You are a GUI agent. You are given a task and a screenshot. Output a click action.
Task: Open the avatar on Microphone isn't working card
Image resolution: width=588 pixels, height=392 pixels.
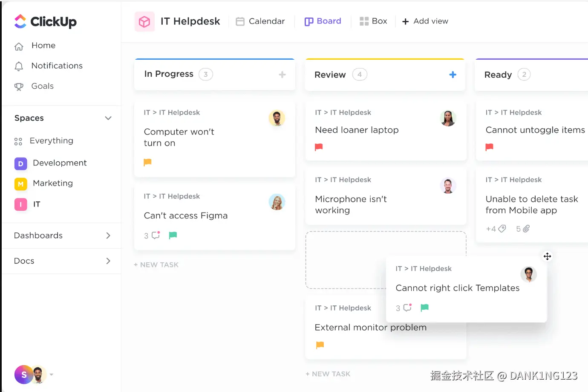point(448,186)
